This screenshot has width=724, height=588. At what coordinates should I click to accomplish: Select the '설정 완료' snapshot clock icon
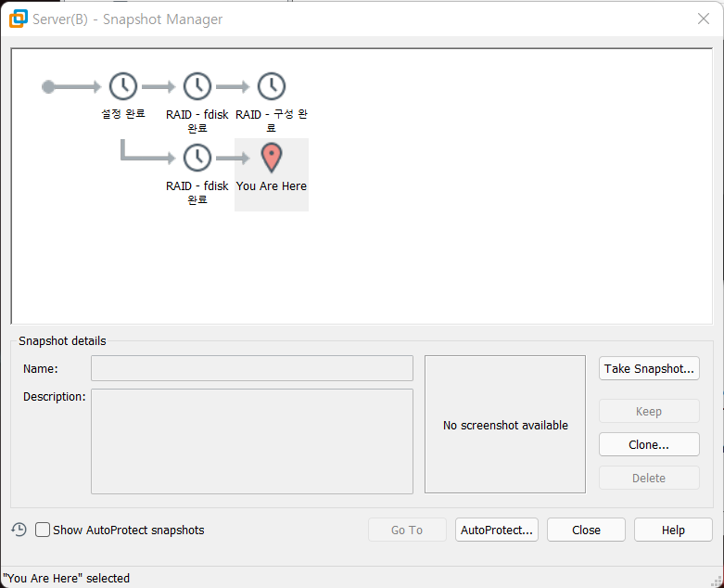pyautogui.click(x=122, y=86)
